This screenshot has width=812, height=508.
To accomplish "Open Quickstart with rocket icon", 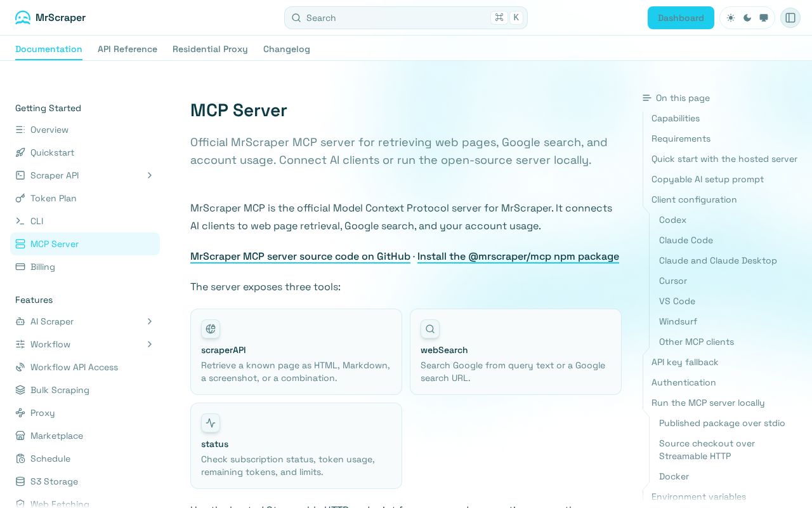I will point(85,152).
